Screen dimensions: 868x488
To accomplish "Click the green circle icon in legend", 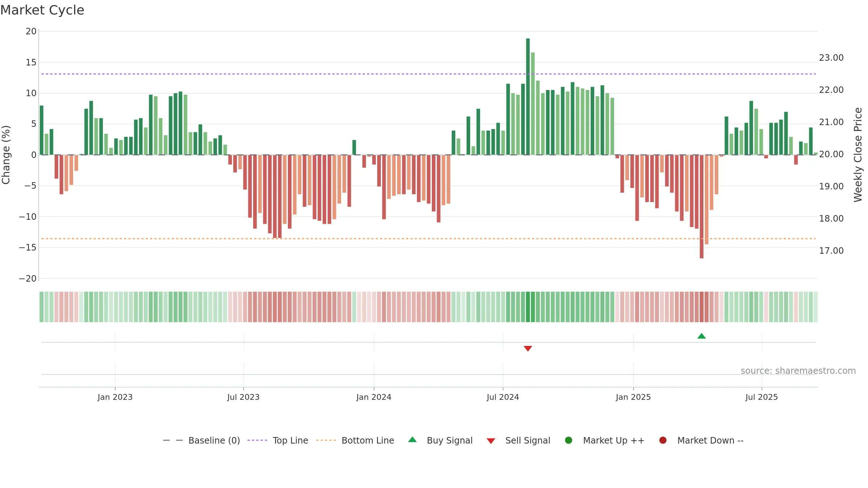I will click(x=569, y=440).
